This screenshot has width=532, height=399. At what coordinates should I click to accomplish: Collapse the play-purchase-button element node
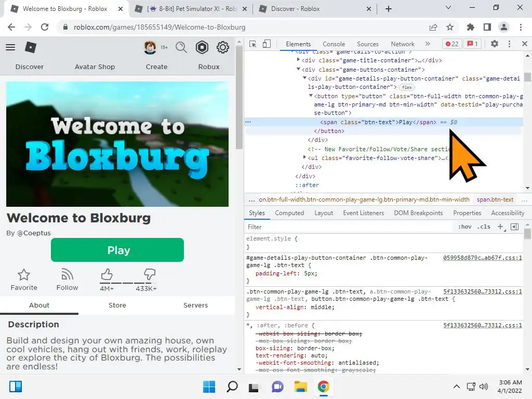[x=311, y=96]
